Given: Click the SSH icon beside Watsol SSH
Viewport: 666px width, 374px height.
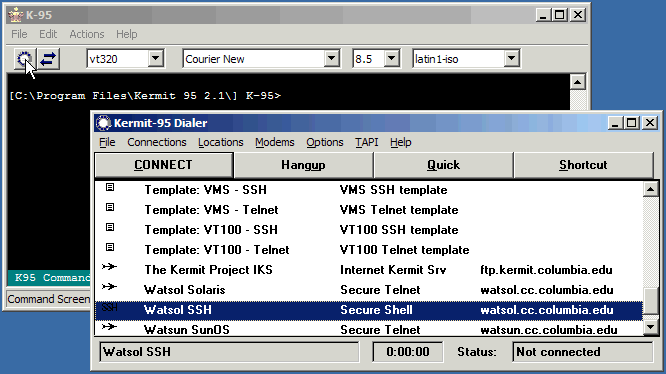Looking at the screenshot, I should click(109, 307).
